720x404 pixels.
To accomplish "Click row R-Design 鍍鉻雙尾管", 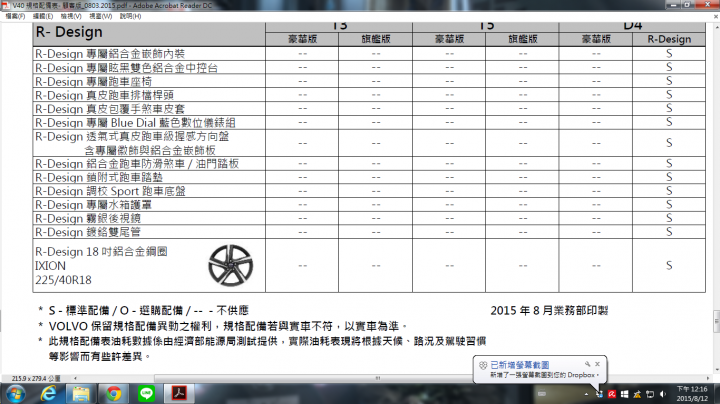I will [x=369, y=232].
